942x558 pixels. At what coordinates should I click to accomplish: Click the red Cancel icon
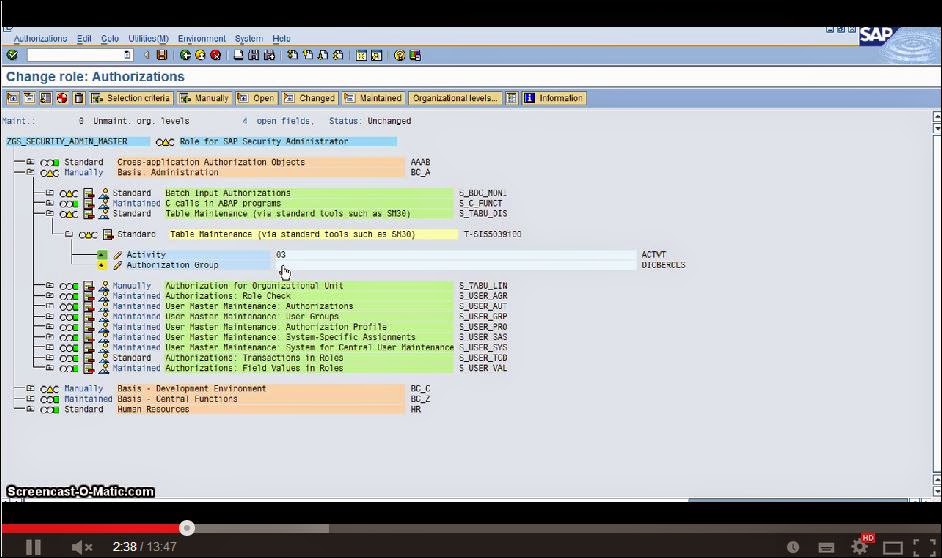point(215,55)
